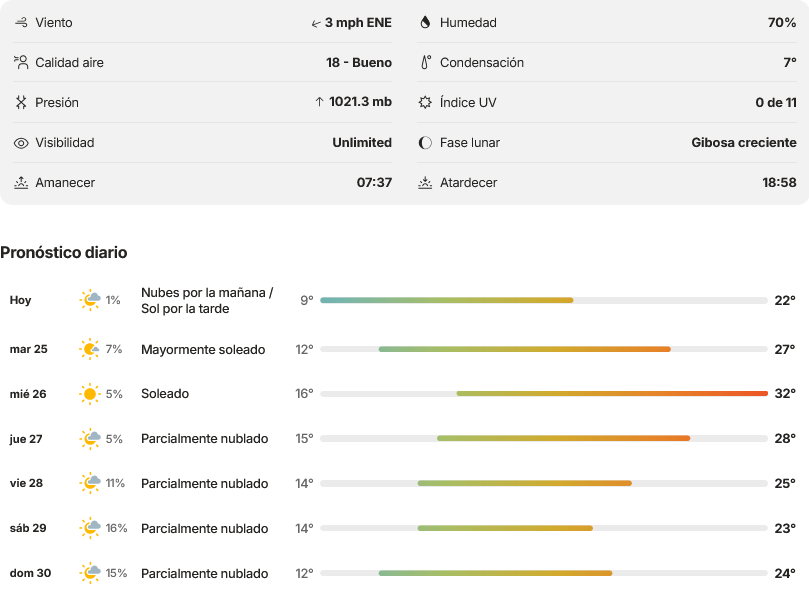Click the sunrise icon beside Amanecer
Viewport: 809px width, 597px height.
[21, 183]
